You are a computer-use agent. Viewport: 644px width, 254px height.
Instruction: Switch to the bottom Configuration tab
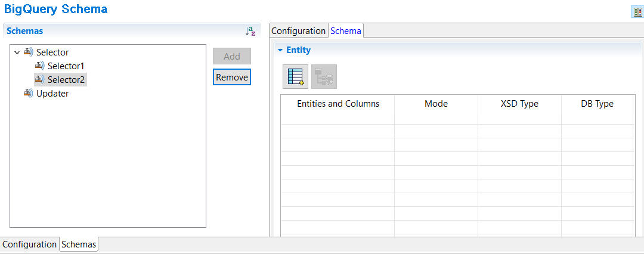point(30,244)
